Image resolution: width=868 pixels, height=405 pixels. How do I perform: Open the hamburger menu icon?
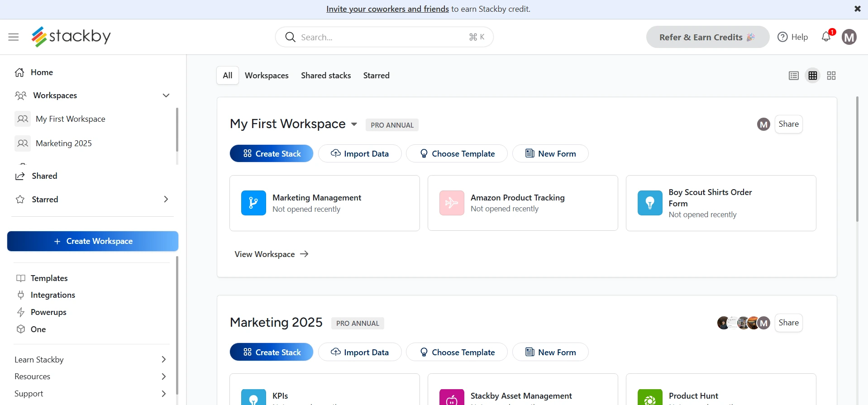tap(14, 37)
